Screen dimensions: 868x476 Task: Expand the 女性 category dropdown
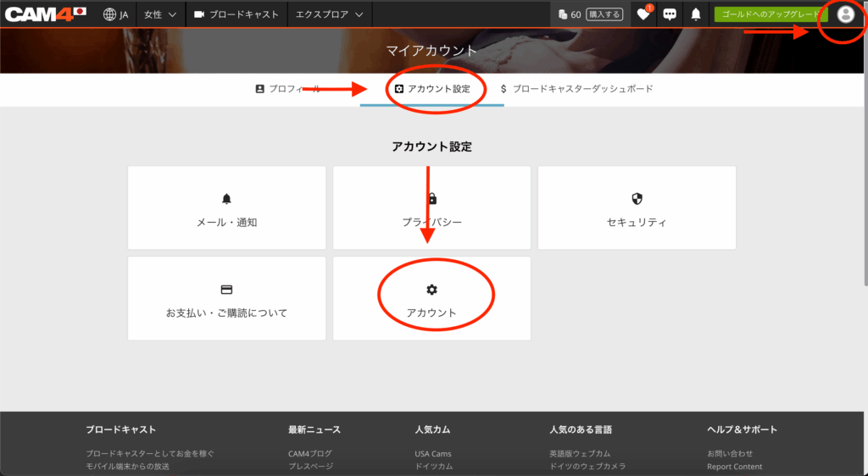click(x=160, y=14)
